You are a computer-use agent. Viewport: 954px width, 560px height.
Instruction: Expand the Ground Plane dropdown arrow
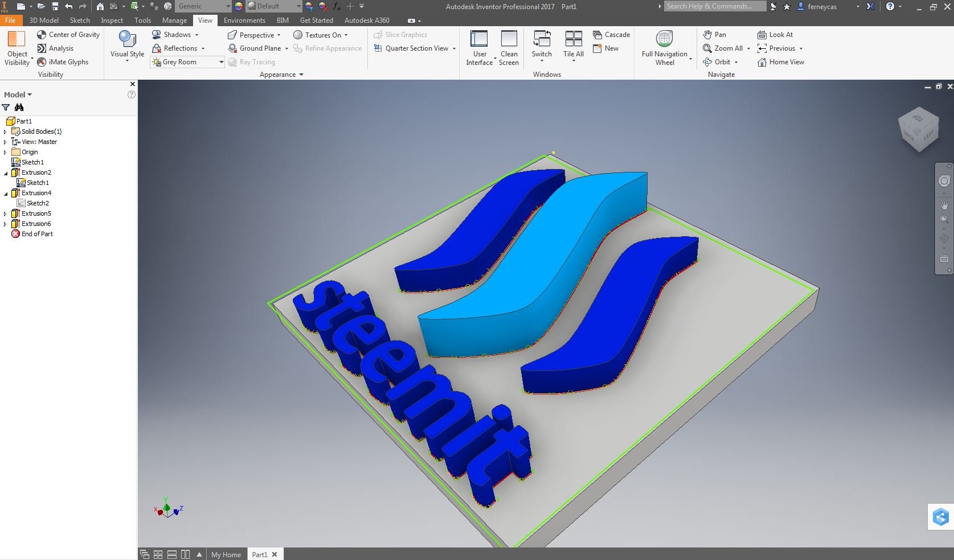pyautogui.click(x=286, y=48)
